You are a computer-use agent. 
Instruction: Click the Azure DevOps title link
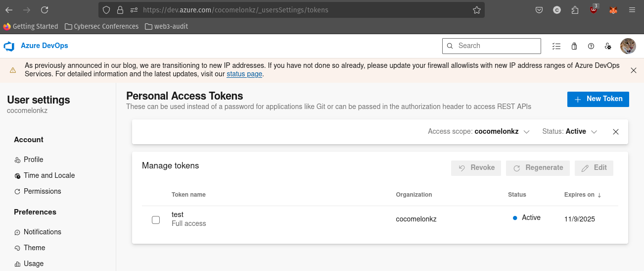pyautogui.click(x=45, y=46)
